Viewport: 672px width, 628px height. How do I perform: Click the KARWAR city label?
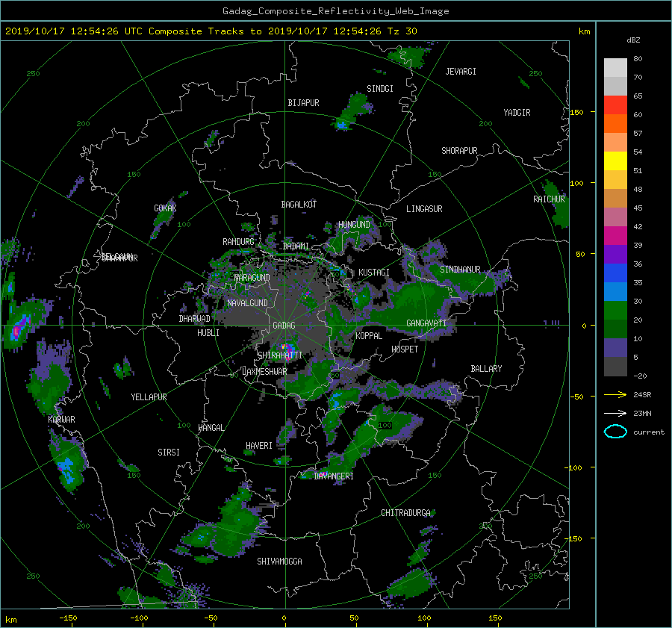[61, 420]
